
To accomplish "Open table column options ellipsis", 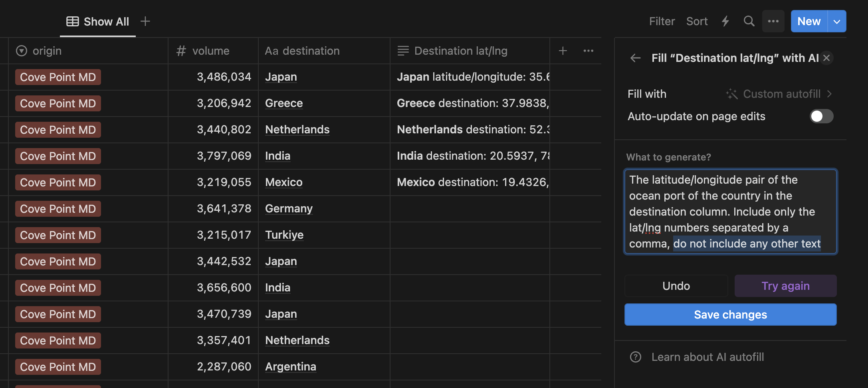I will (589, 51).
